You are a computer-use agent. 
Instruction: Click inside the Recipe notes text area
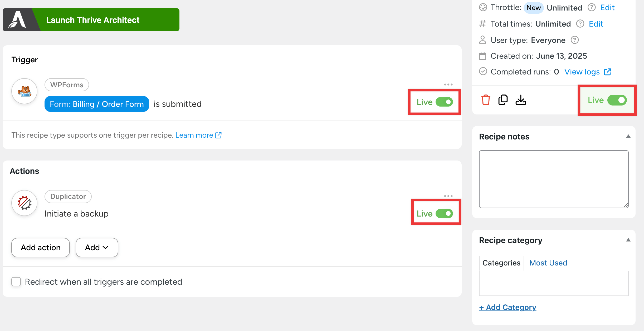554,179
